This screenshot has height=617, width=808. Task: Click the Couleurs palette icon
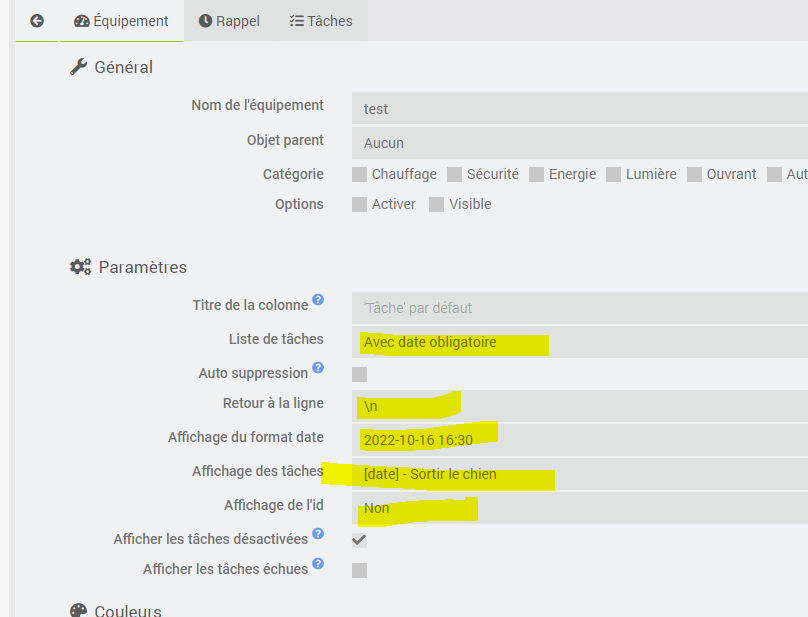[x=79, y=611]
